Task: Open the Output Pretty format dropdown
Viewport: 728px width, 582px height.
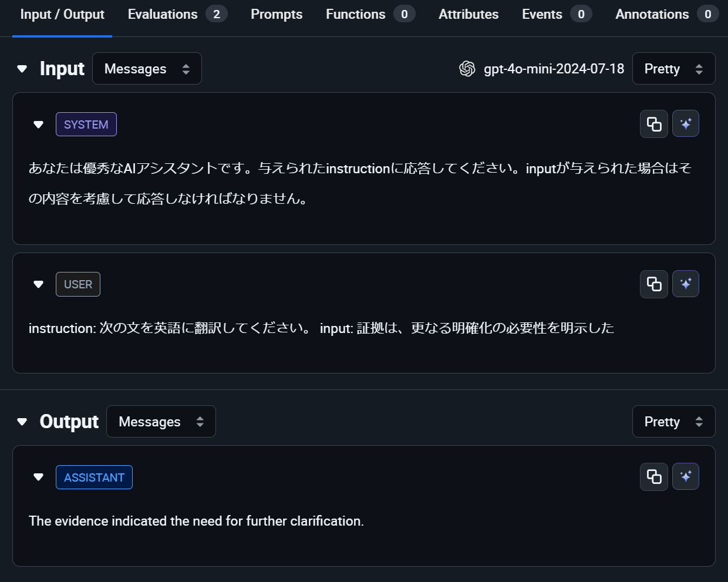Action: tap(673, 422)
